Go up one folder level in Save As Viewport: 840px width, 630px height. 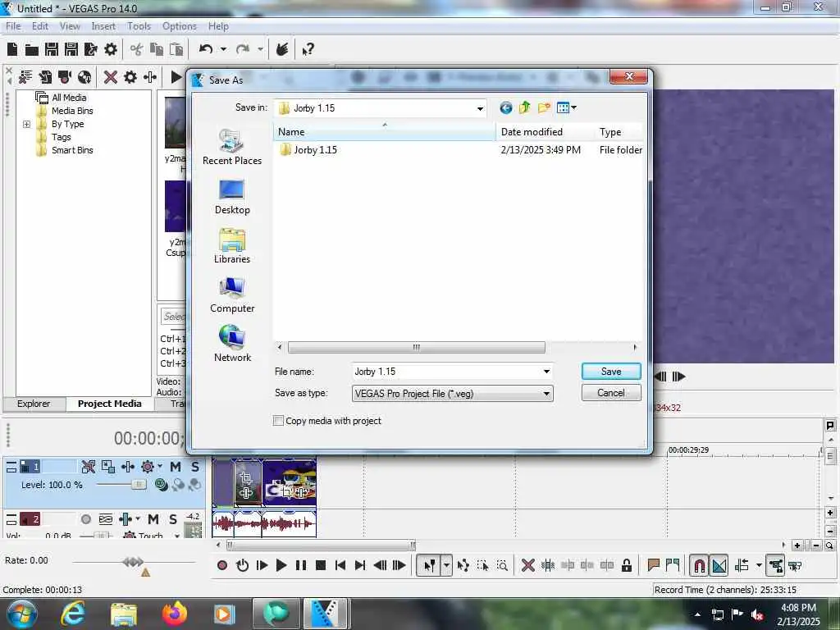(524, 107)
